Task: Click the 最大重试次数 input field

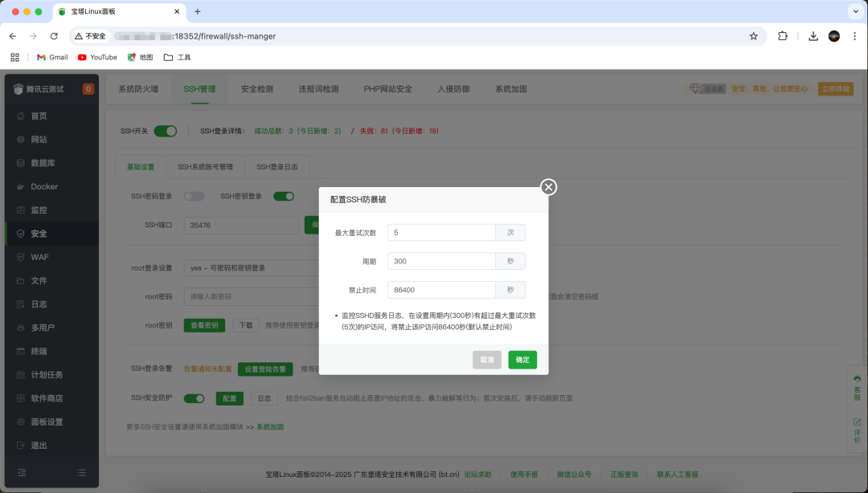Action: pos(441,232)
